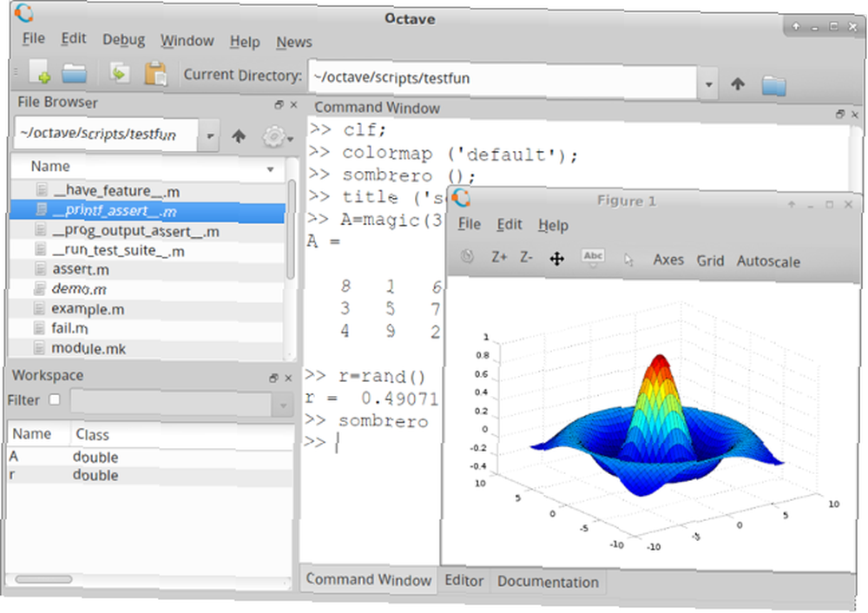Screen dimensions: 868x613
Task: Open the News menu
Action: point(294,42)
